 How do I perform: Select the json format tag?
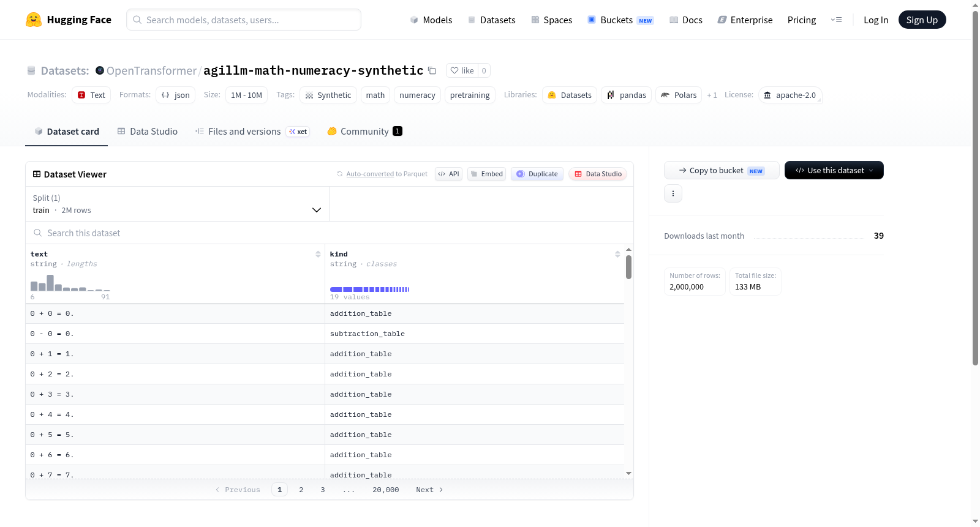(x=175, y=95)
